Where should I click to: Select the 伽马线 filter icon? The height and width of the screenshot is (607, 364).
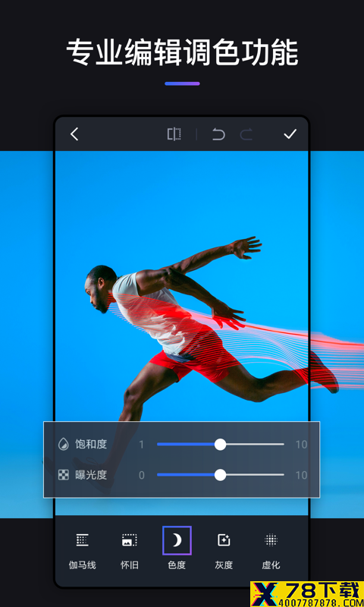83,539
